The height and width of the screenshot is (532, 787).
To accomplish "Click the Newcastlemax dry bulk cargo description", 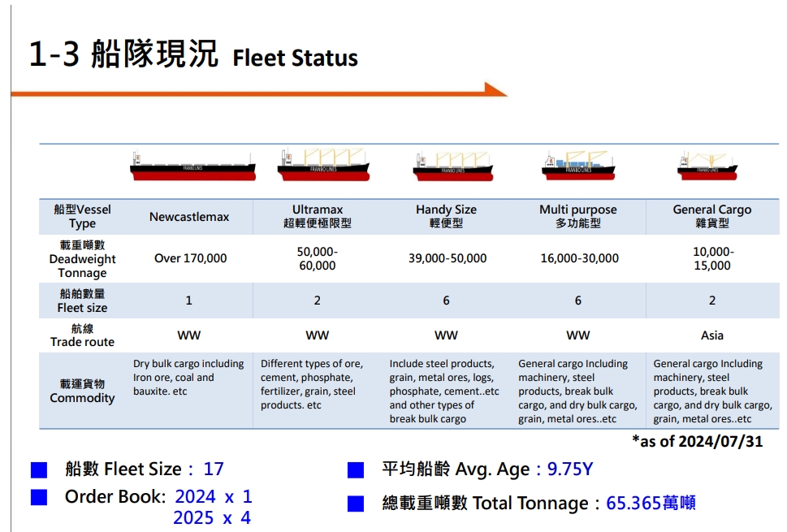I will (x=188, y=378).
